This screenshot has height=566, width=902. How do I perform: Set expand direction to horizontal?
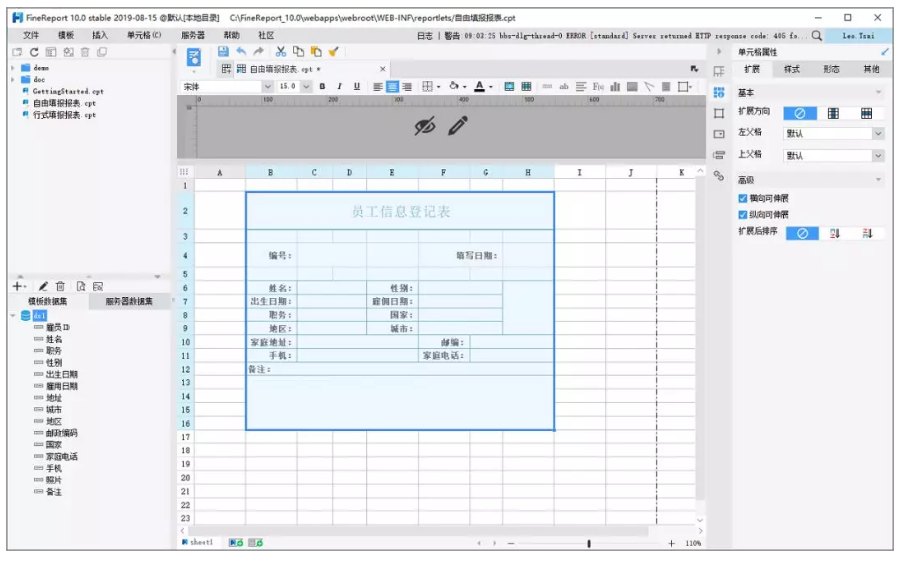866,113
